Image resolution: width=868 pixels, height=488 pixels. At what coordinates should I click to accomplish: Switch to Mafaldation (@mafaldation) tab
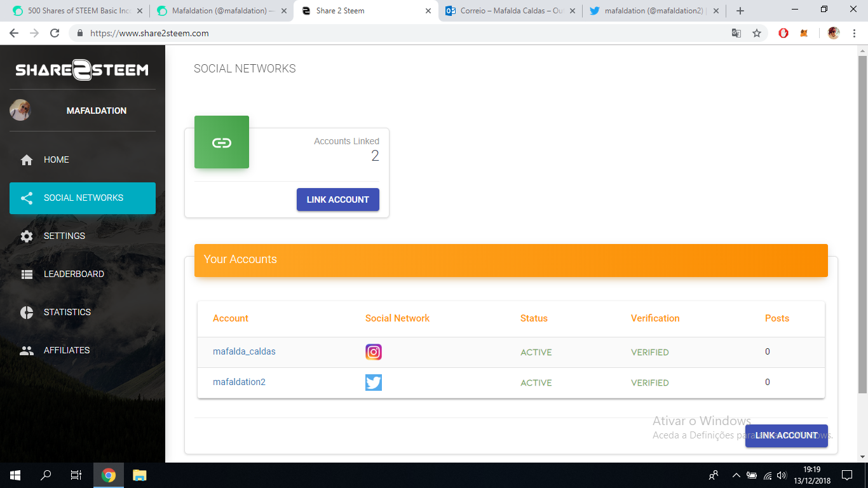221,11
